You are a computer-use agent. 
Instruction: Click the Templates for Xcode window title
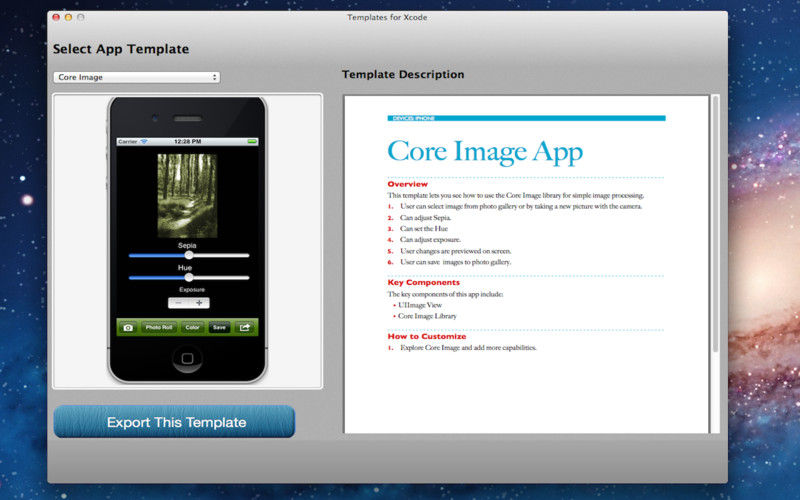(x=387, y=17)
